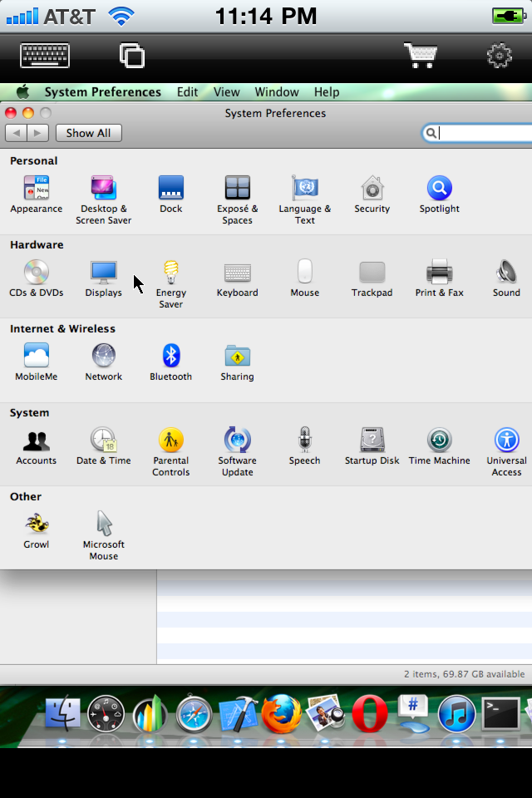Launch iTunes from the Dock
This screenshot has width=532, height=798.
pyautogui.click(x=456, y=713)
